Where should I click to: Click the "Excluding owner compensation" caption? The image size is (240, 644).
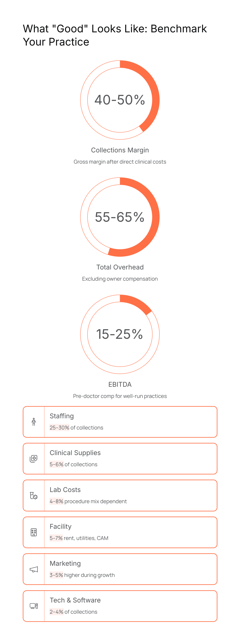click(120, 279)
